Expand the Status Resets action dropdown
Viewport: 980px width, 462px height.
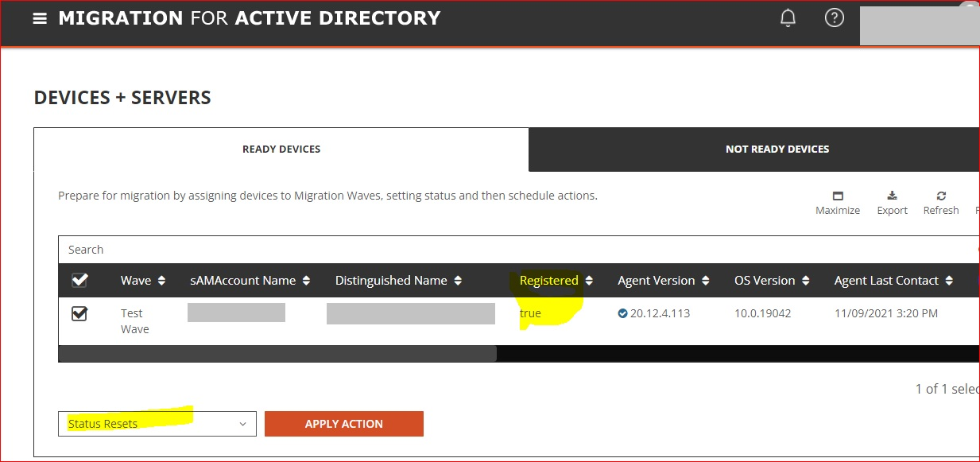157,424
